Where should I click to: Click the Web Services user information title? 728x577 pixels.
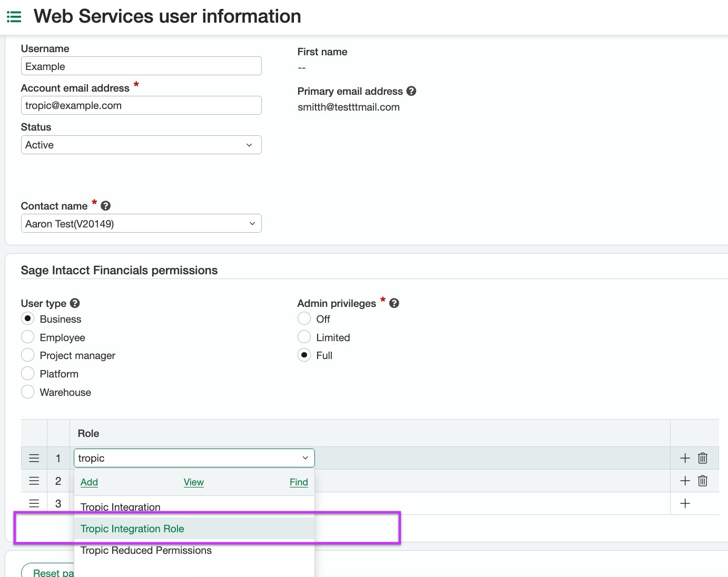(168, 16)
